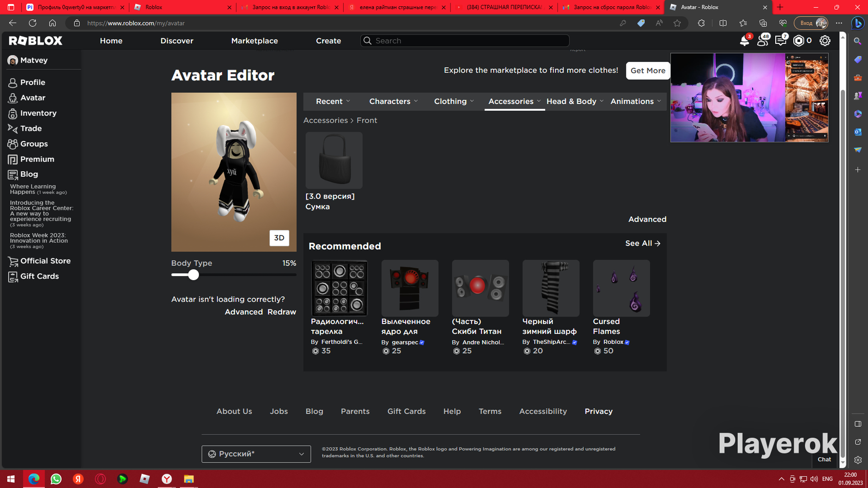
Task: Open the Cursed Flames recommended item
Action: tap(621, 288)
